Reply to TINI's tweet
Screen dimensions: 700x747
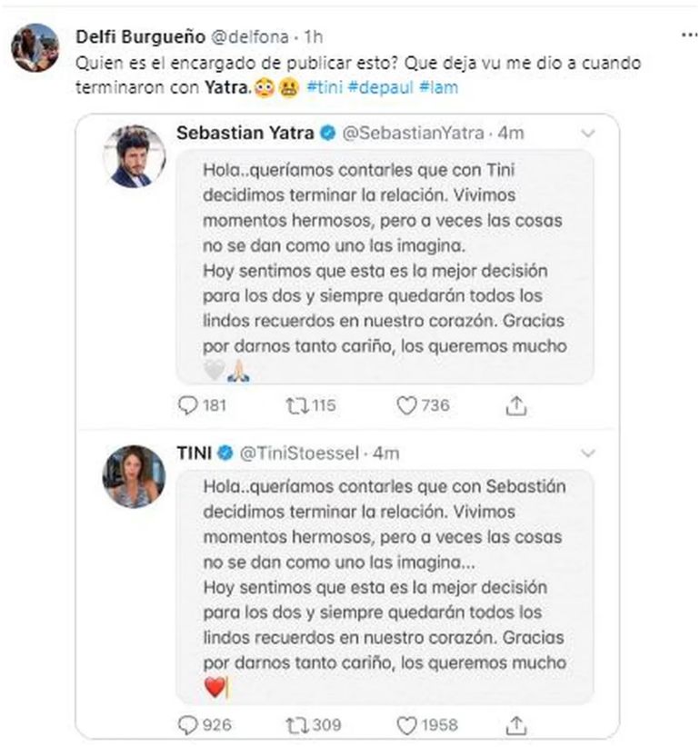click(x=187, y=725)
